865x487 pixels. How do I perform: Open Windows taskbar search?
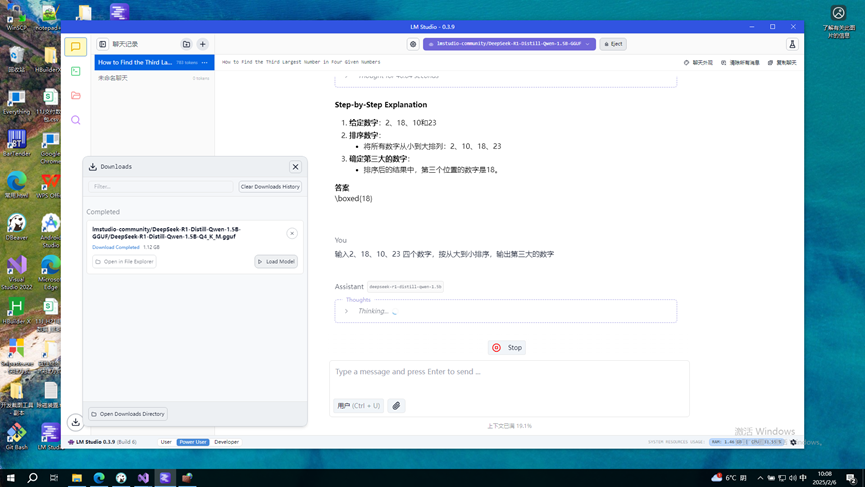(x=32, y=478)
